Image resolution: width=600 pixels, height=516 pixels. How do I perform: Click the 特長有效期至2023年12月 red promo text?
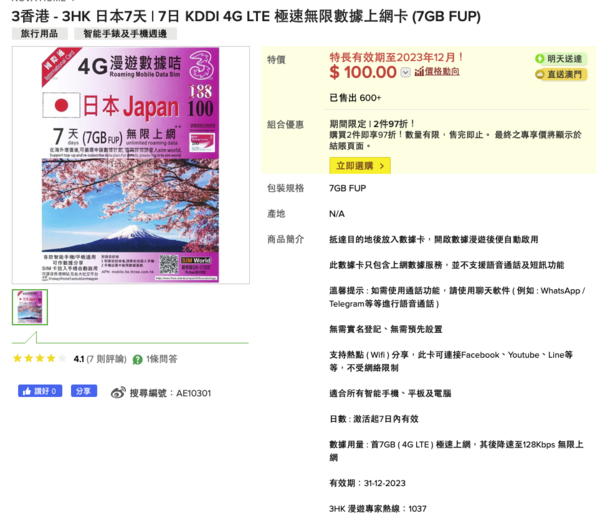click(x=396, y=57)
